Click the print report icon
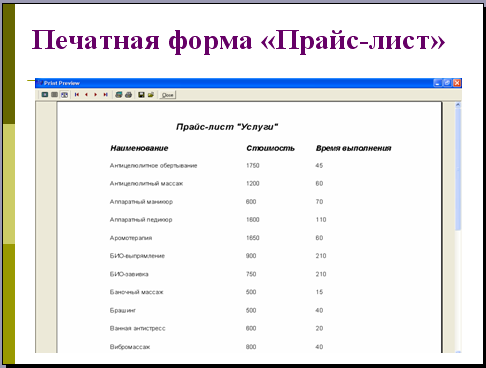This screenshot has height=368, width=486. click(x=128, y=95)
